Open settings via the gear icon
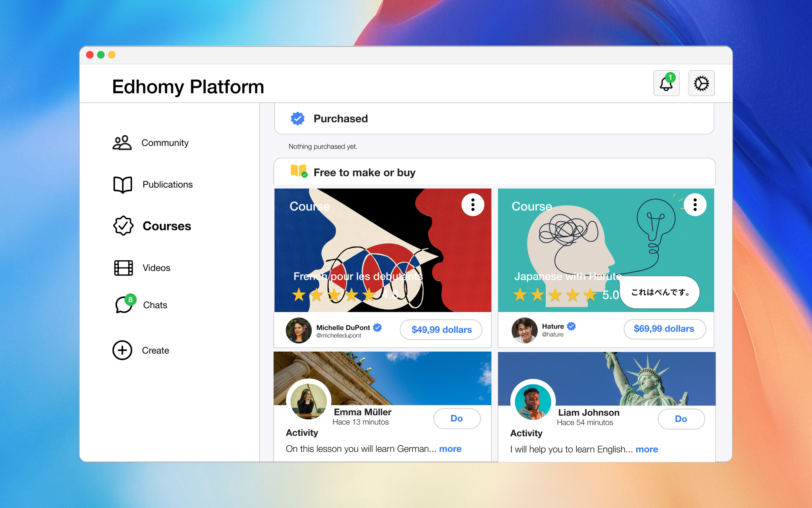Screen dimensions: 812x508 click(x=701, y=83)
